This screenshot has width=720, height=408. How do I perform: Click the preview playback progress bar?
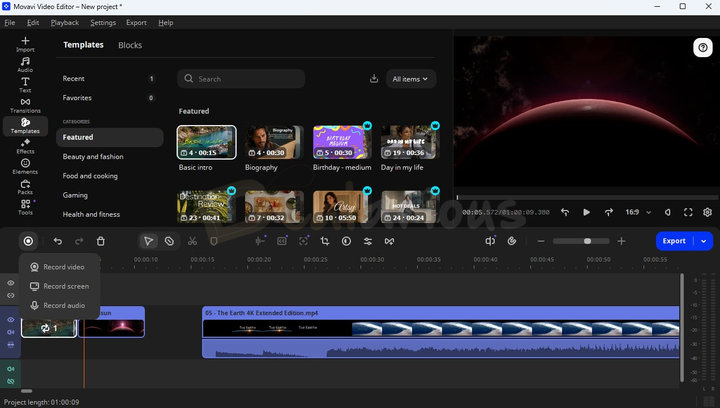[587, 197]
